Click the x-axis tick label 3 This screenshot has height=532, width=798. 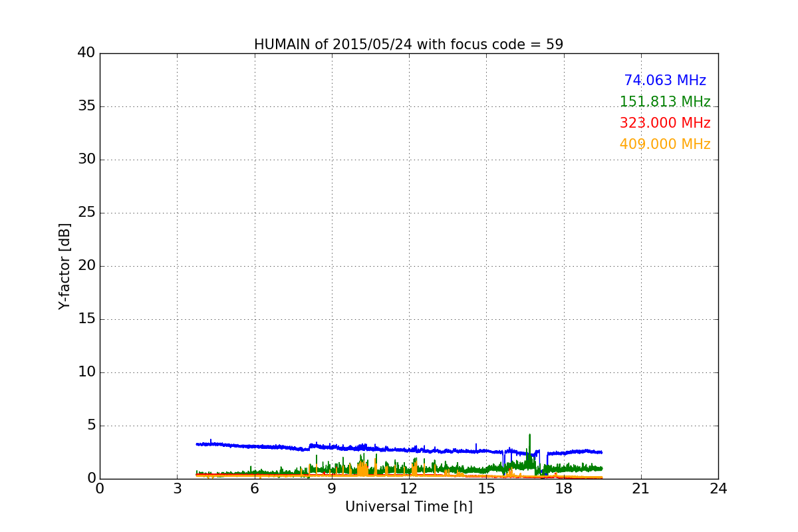click(177, 489)
